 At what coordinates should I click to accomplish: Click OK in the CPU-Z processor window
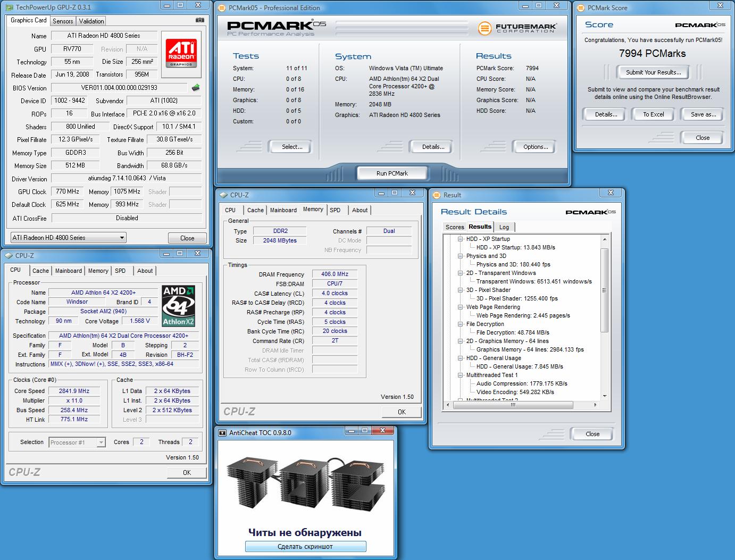coord(187,472)
